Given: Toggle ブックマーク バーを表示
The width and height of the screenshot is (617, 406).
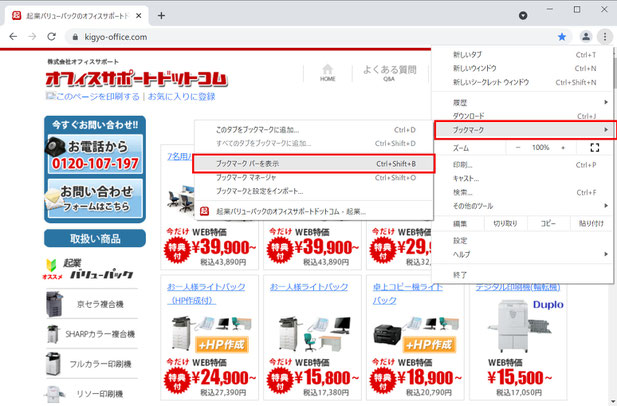Looking at the screenshot, I should (x=314, y=164).
